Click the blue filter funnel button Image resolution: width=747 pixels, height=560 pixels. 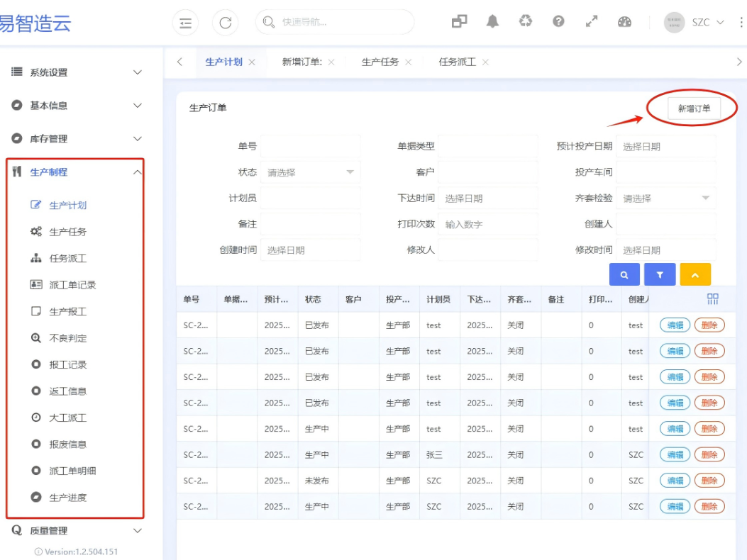[x=660, y=274]
